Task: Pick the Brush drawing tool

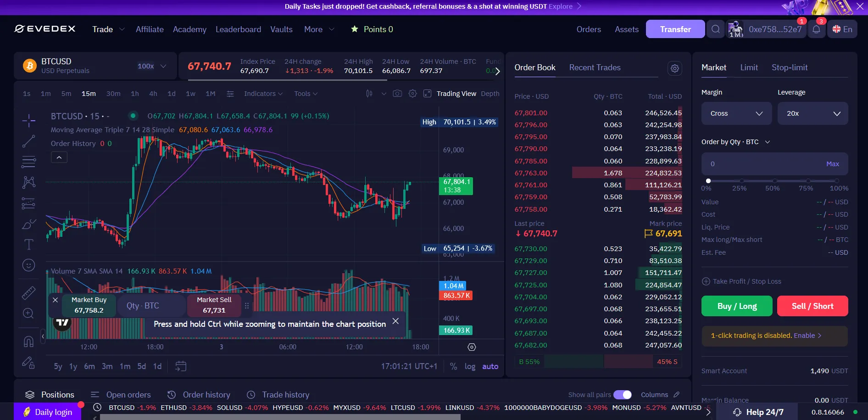Action: pyautogui.click(x=28, y=224)
